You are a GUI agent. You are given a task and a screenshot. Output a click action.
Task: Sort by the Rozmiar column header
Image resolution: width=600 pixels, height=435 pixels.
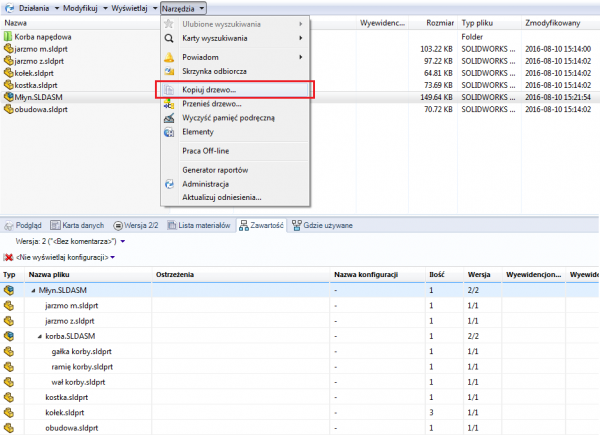coord(440,23)
